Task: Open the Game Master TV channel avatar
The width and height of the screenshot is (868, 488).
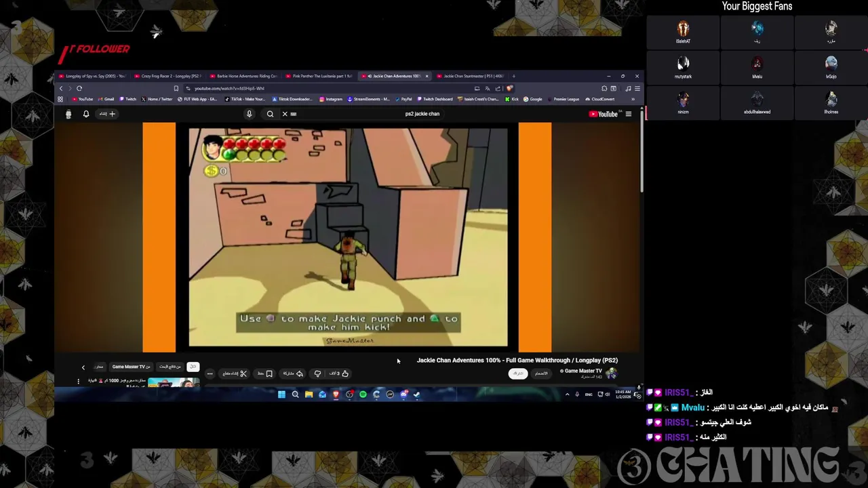Action: coord(612,373)
